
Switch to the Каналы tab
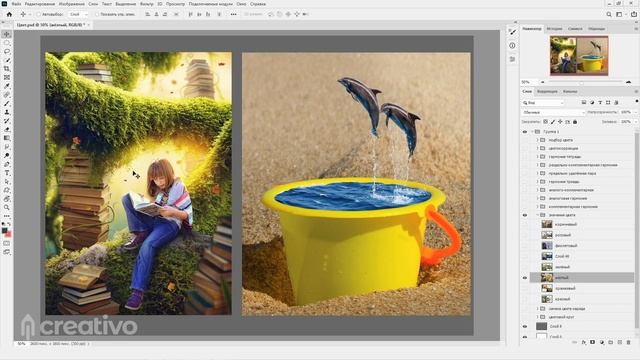[570, 91]
